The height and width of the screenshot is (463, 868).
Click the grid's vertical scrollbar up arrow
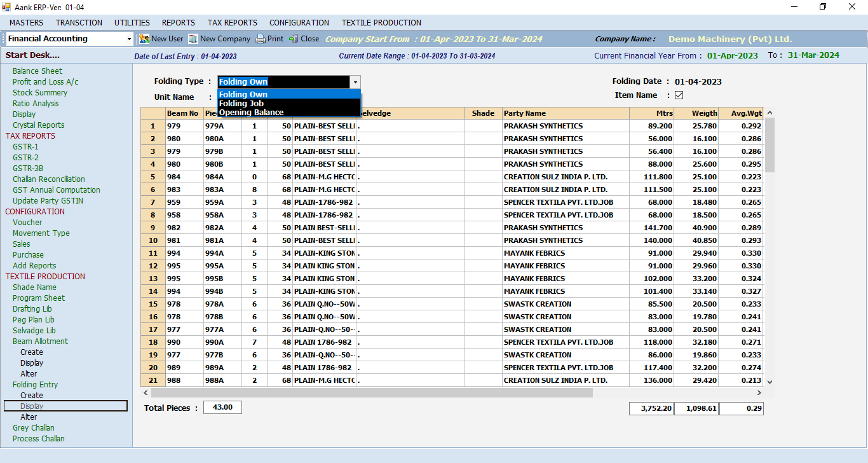pyautogui.click(x=770, y=113)
